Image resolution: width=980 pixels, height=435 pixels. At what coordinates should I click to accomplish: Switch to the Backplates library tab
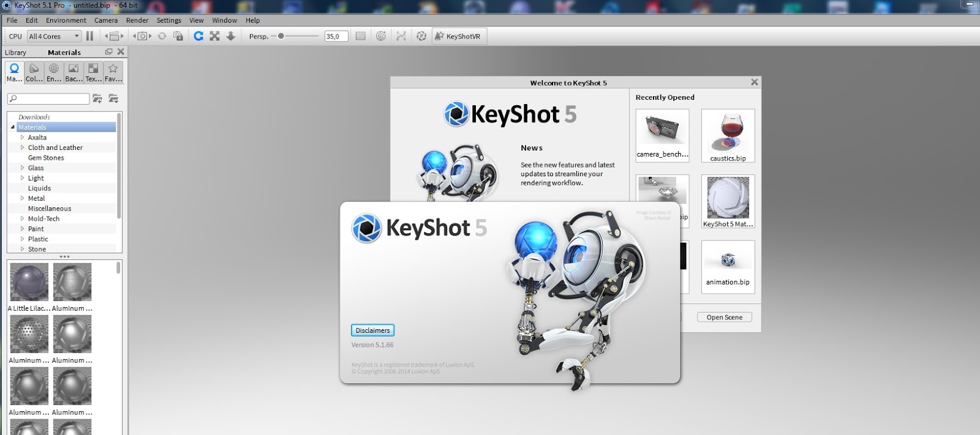(73, 72)
